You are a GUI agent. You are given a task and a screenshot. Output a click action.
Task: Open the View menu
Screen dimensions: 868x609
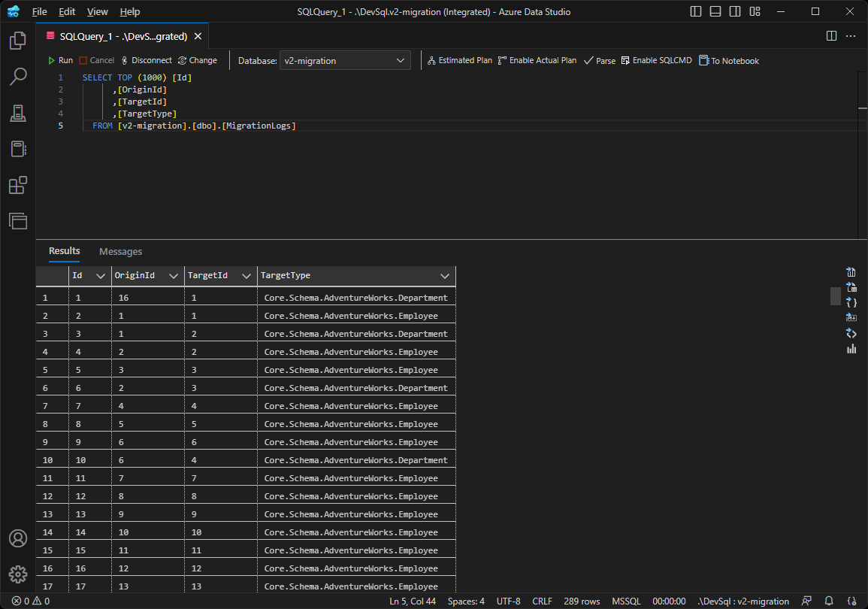click(x=98, y=11)
